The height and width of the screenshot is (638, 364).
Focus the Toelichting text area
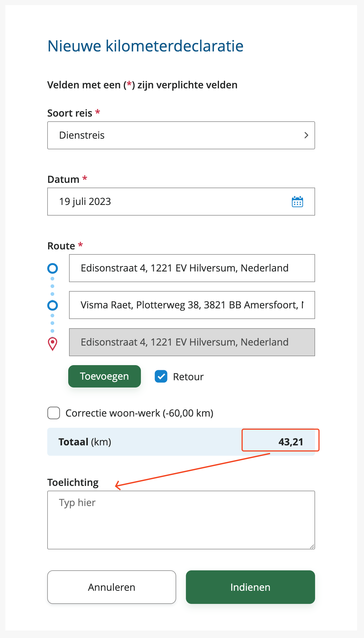click(181, 520)
